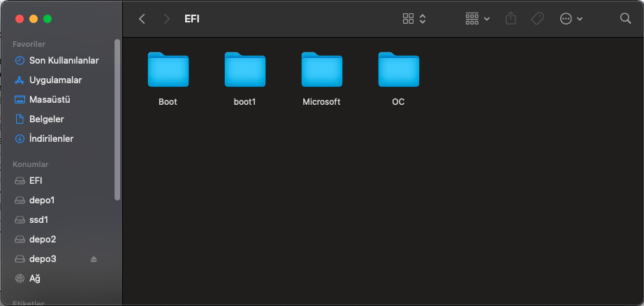The width and height of the screenshot is (644, 306).
Task: Open the Boot folder
Action: click(168, 71)
